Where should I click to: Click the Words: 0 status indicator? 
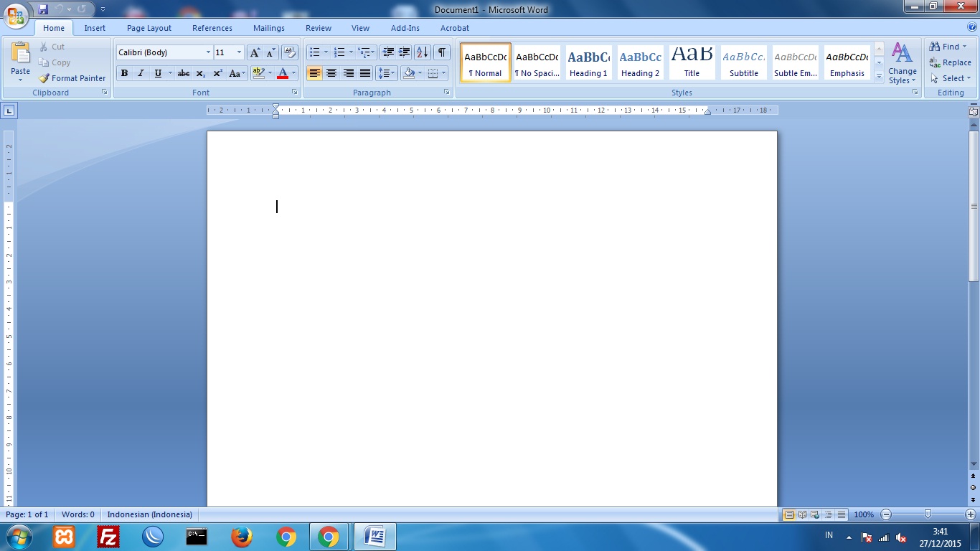click(x=78, y=514)
